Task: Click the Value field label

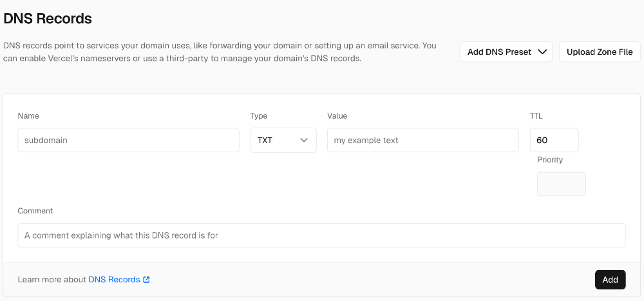Action: tap(337, 116)
